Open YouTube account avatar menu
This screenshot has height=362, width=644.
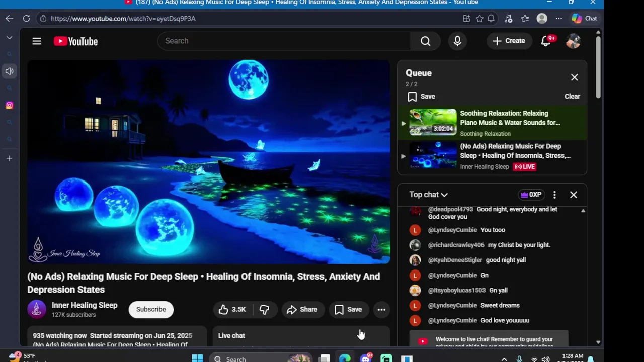573,41
